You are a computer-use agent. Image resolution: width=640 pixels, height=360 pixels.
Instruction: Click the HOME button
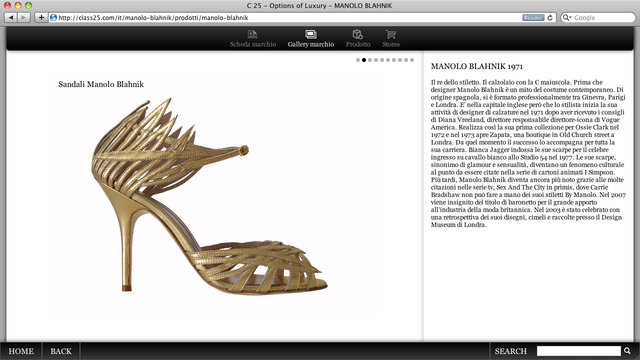pyautogui.click(x=21, y=351)
